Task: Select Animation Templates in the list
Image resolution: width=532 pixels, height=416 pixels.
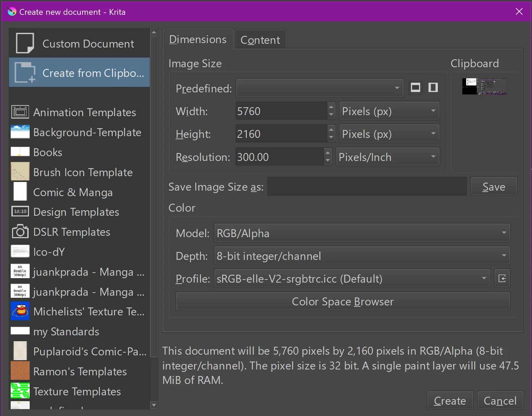Action: pos(79,112)
